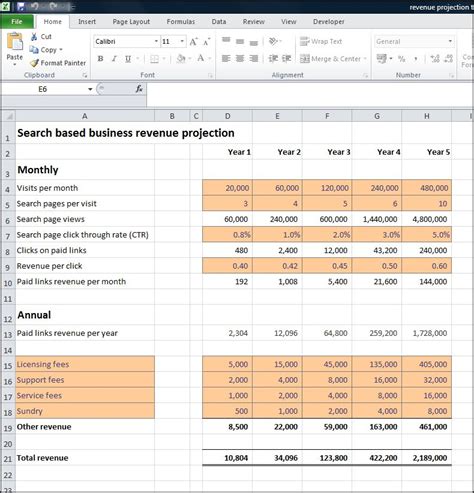Screen dimensions: 474x493
Task: Activate the Format Painter brush
Action: point(34,63)
